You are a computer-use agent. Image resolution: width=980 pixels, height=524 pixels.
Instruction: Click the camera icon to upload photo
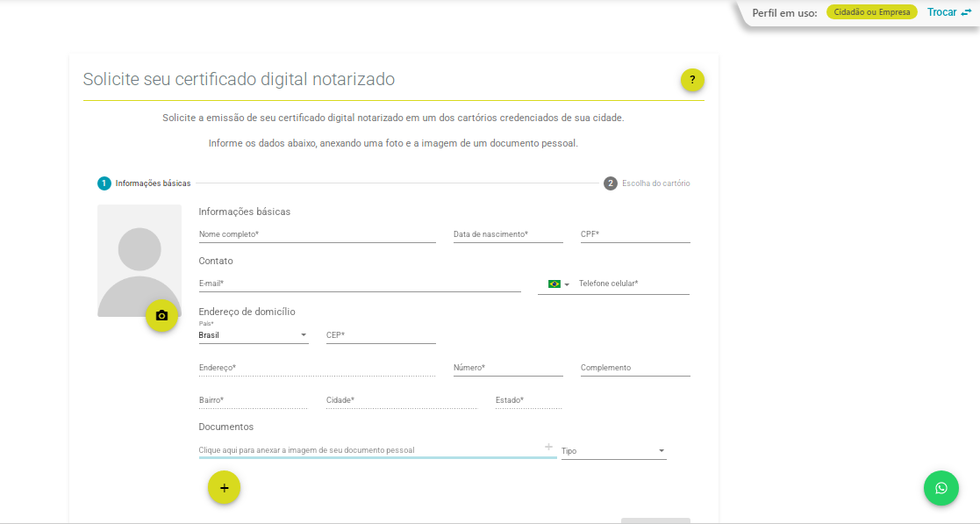click(161, 316)
